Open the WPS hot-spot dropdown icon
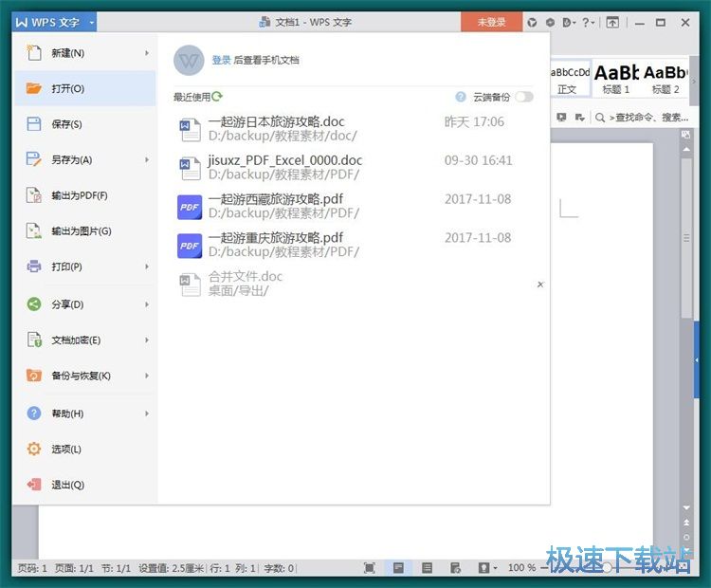 569,22
